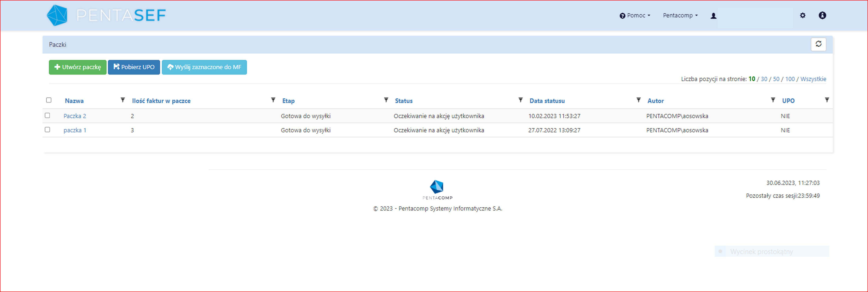The height and width of the screenshot is (292, 868).
Task: Click the filter icon for Nazwa column
Action: coord(123,100)
